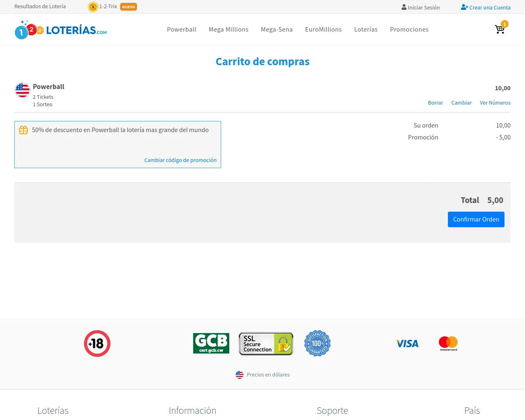Image resolution: width=525 pixels, height=420 pixels.
Task: Click Borrar to remove Powerball
Action: [x=436, y=103]
